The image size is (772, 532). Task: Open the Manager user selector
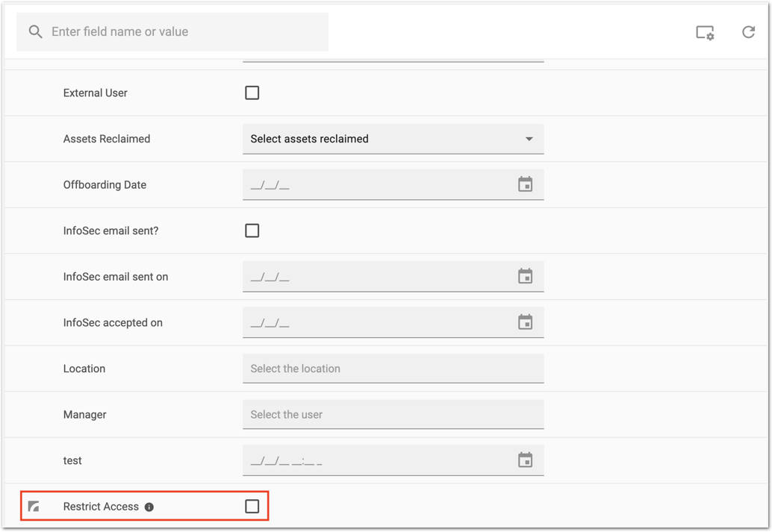(x=393, y=415)
